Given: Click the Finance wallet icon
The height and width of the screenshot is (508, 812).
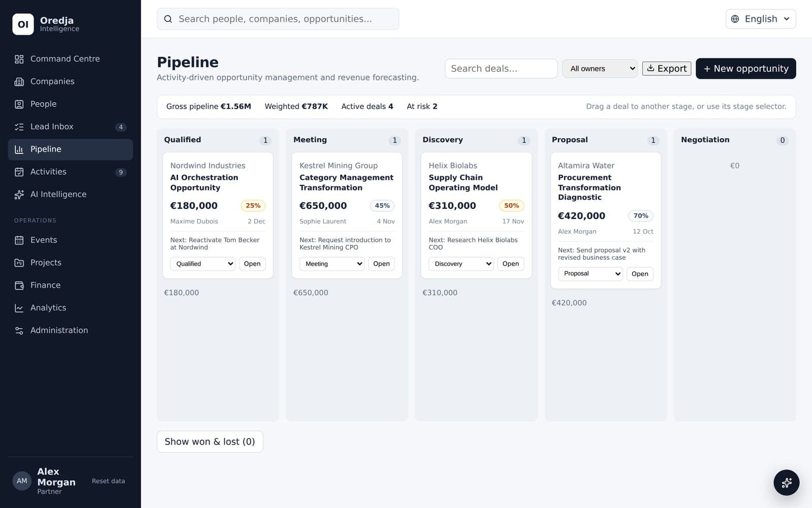Looking at the screenshot, I should (19, 285).
